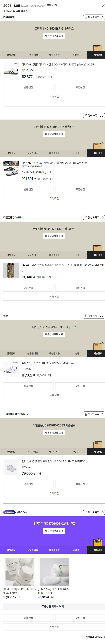Request 반품신청 for Samba OG J 화이트
The image size is (105, 644).
pyautogui.click(x=28, y=88)
